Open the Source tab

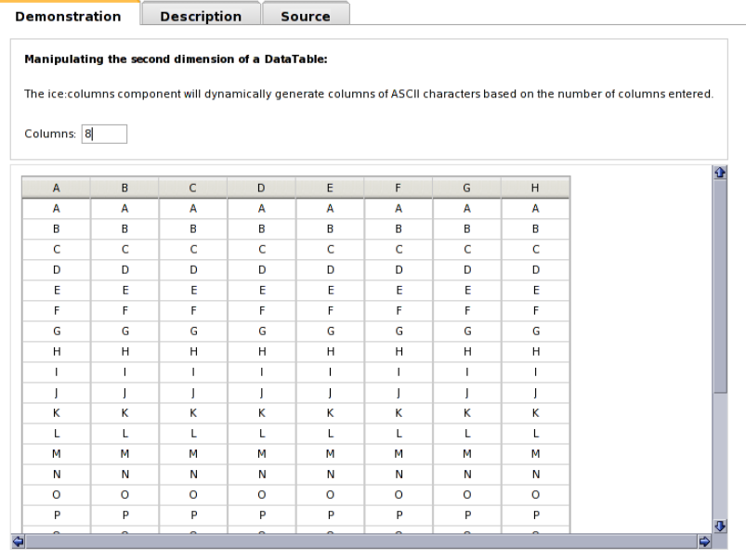306,16
